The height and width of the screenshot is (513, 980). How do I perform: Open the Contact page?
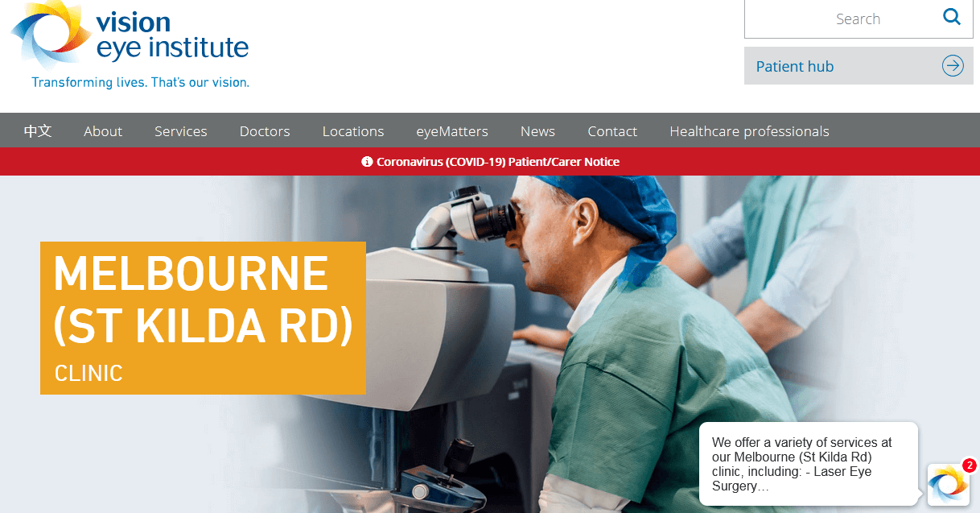tap(612, 131)
